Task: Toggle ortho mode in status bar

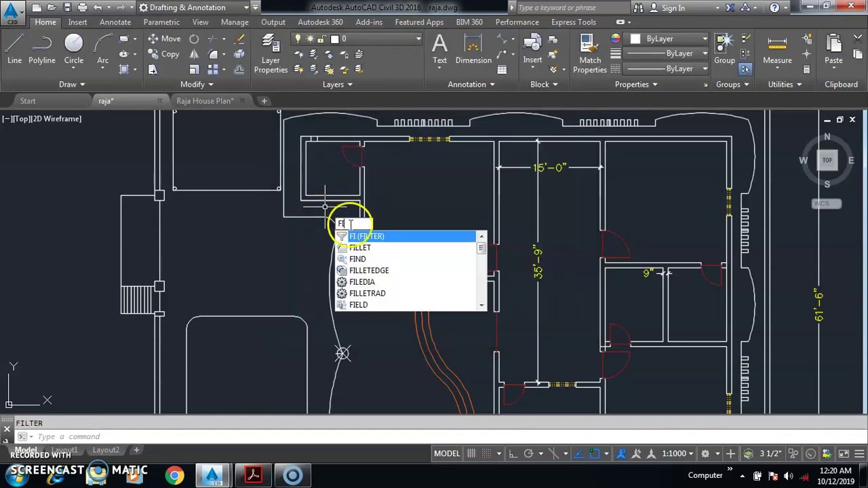Action: [x=513, y=453]
